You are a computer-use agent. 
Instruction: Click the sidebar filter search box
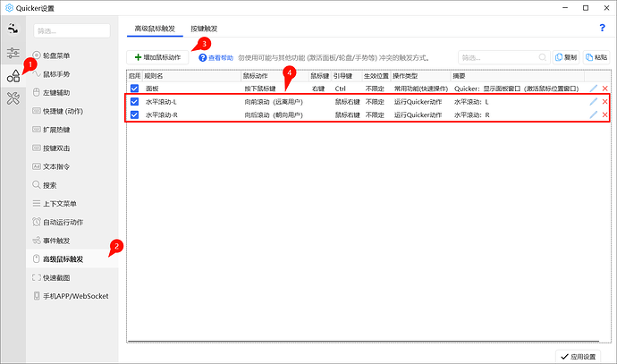tap(71, 31)
